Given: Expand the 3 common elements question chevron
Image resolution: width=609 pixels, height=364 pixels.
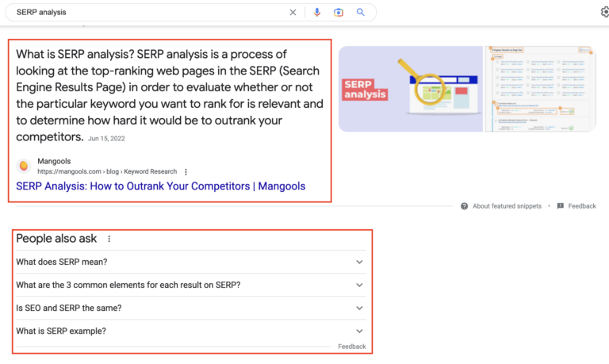Looking at the screenshot, I should pyautogui.click(x=359, y=285).
